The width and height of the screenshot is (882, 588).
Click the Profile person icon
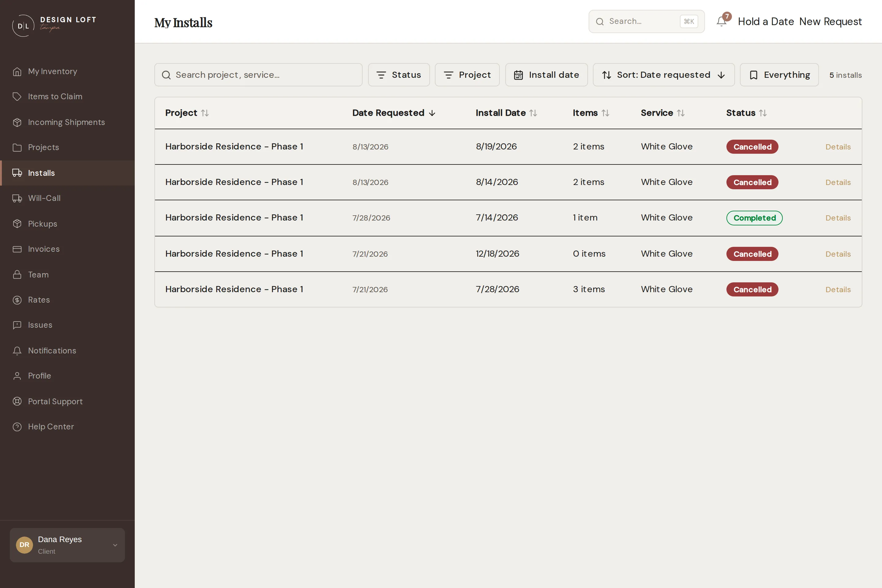point(17,376)
